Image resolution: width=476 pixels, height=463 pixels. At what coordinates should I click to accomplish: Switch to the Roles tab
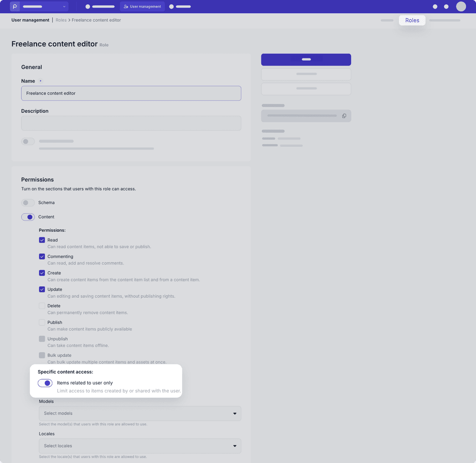pyautogui.click(x=412, y=20)
